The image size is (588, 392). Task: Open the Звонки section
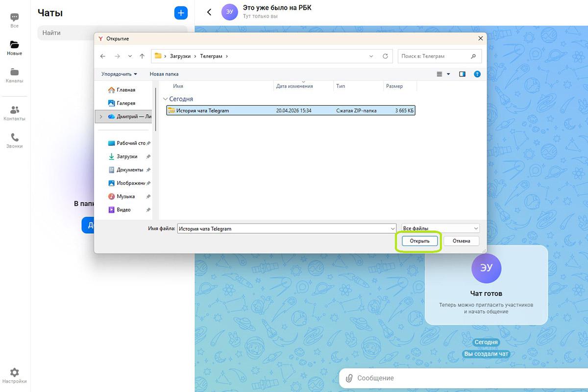15,141
